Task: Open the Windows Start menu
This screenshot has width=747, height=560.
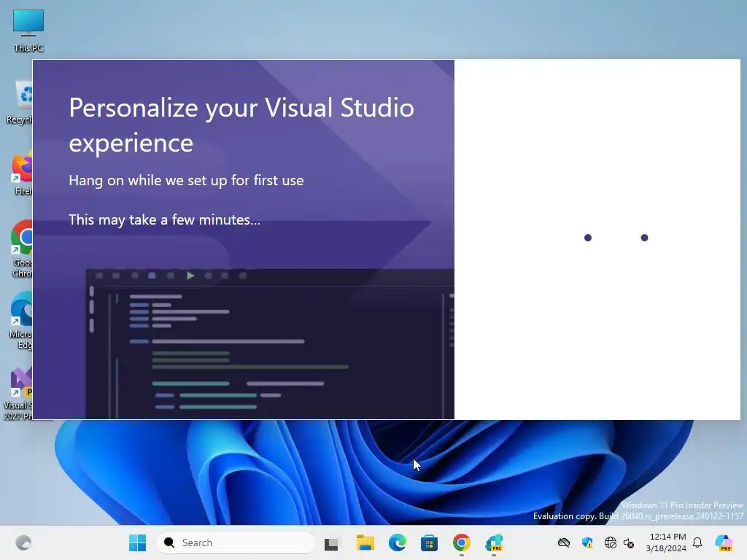Action: coord(138,542)
